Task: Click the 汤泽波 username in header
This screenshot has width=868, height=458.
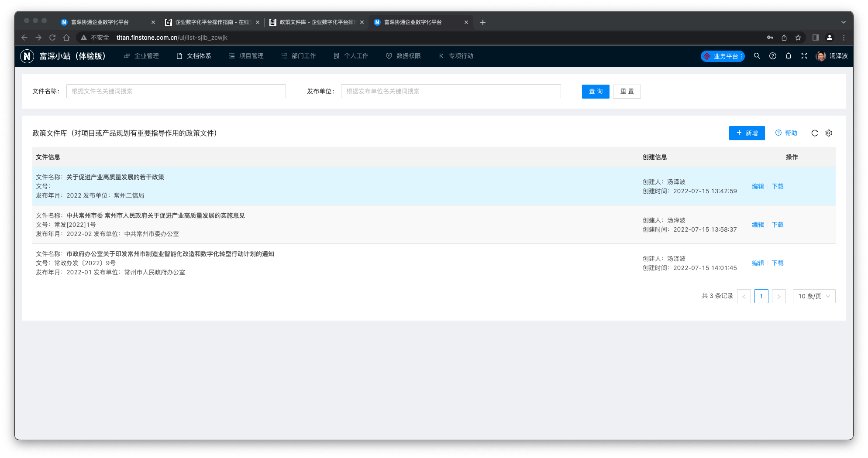Action: tap(839, 56)
